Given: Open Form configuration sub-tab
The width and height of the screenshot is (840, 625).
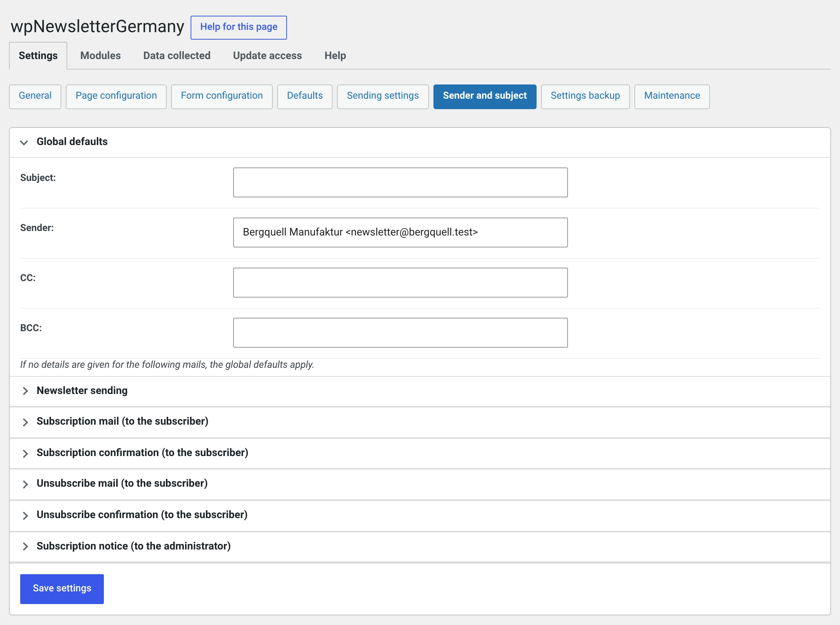Looking at the screenshot, I should (222, 96).
